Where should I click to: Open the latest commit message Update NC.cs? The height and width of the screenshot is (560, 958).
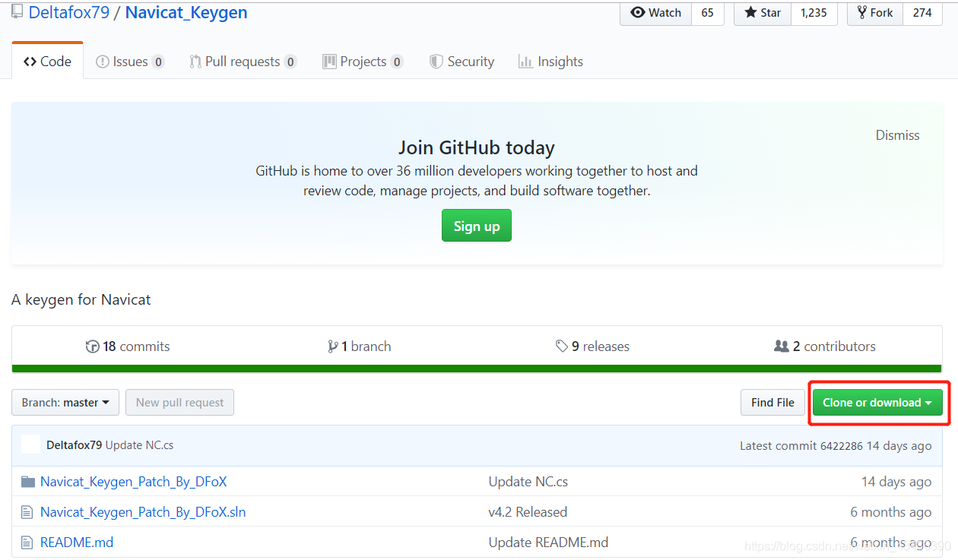coord(139,445)
